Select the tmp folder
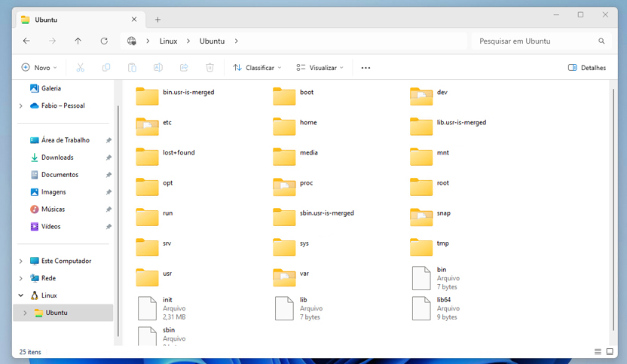This screenshot has width=627, height=364. pyautogui.click(x=430, y=248)
